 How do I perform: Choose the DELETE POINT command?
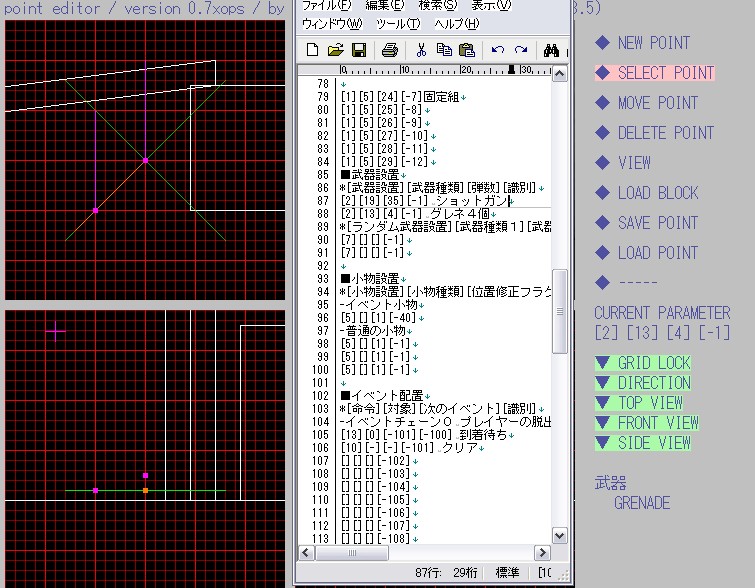tap(665, 133)
